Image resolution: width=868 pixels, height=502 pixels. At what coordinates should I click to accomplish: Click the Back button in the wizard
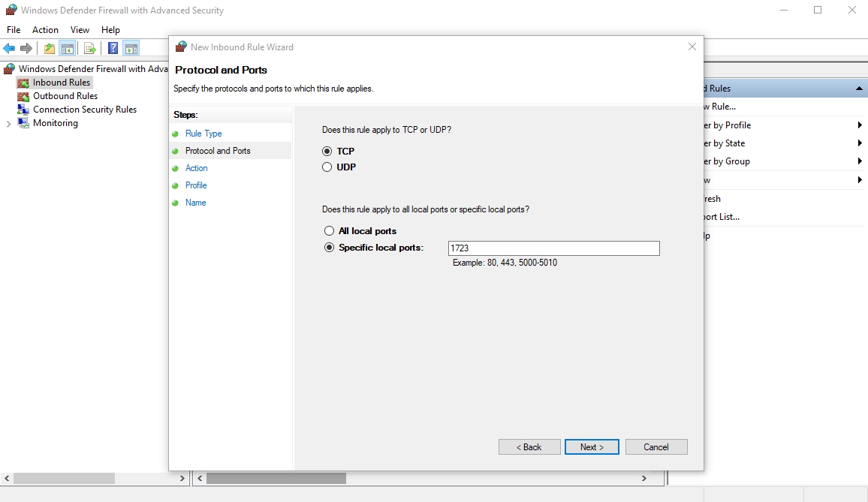point(529,447)
